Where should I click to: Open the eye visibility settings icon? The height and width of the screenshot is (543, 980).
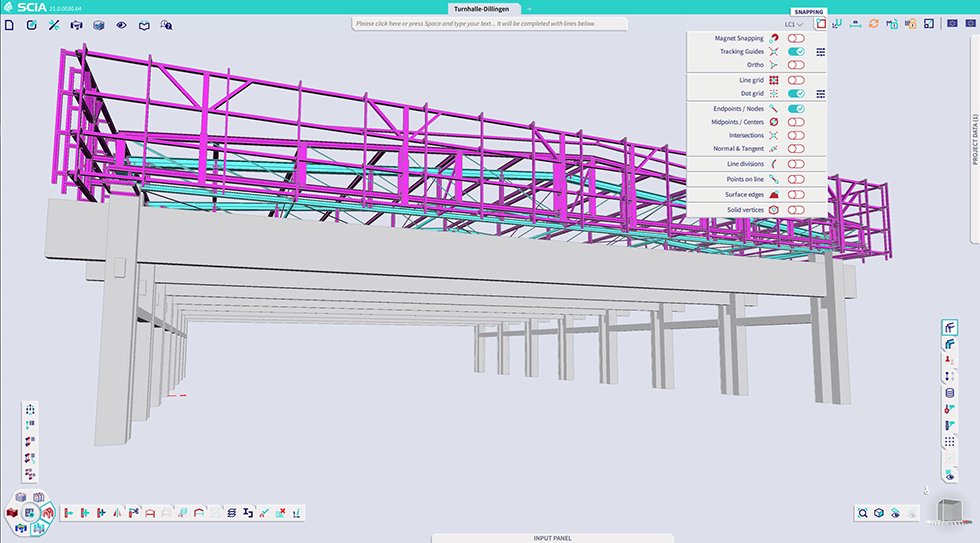coord(121,24)
